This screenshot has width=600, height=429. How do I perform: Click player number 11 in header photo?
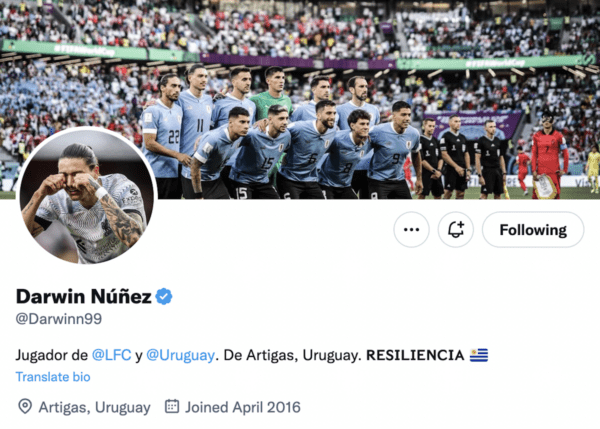[x=197, y=130]
